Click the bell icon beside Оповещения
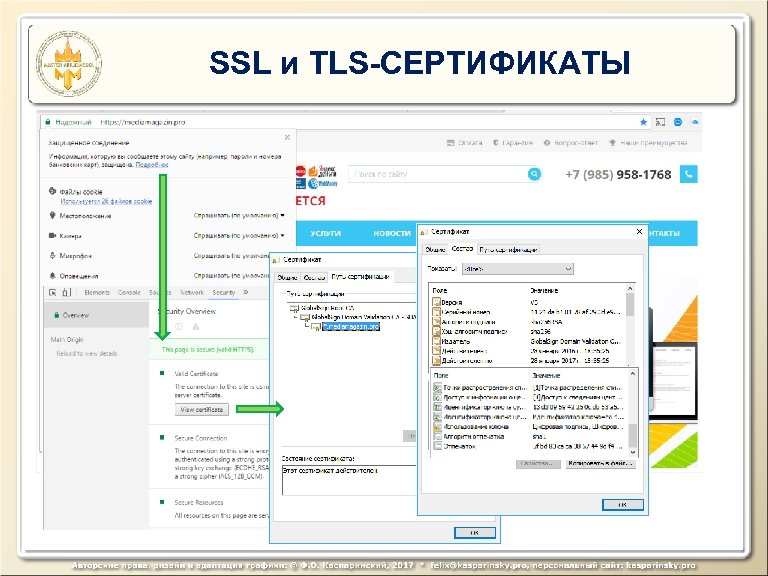The height and width of the screenshot is (576, 768). (x=52, y=276)
